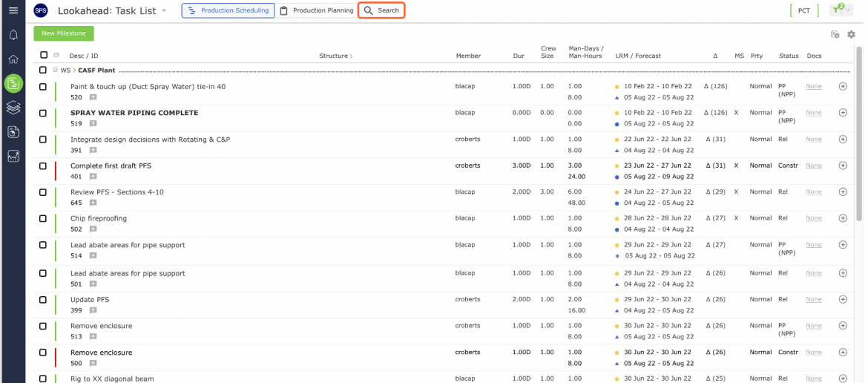The width and height of the screenshot is (868, 383).
Task: Tick the CASF Plant group checkbox
Action: click(42, 71)
